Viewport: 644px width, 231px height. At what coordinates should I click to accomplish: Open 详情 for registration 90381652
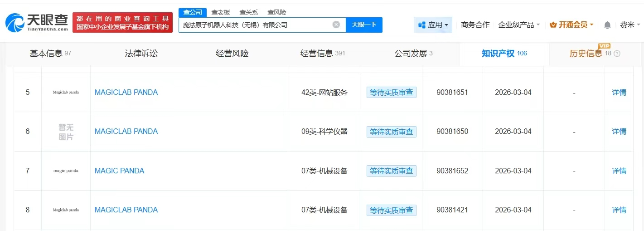click(619, 171)
